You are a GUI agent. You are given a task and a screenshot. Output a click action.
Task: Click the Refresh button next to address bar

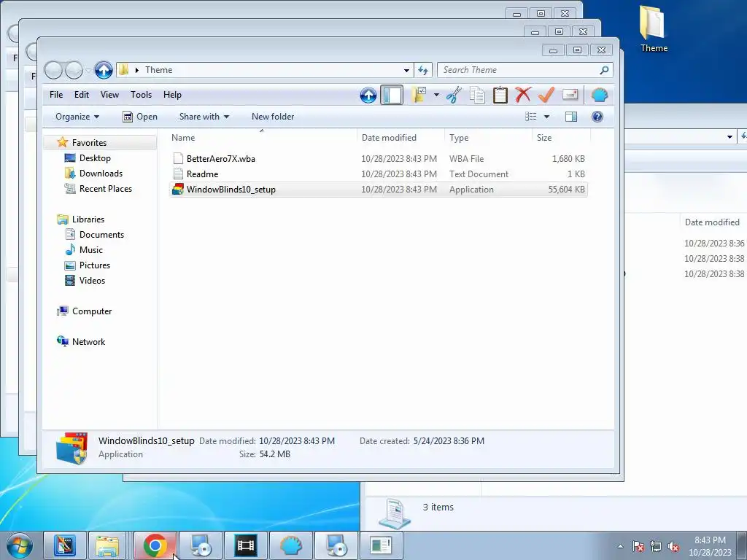423,70
